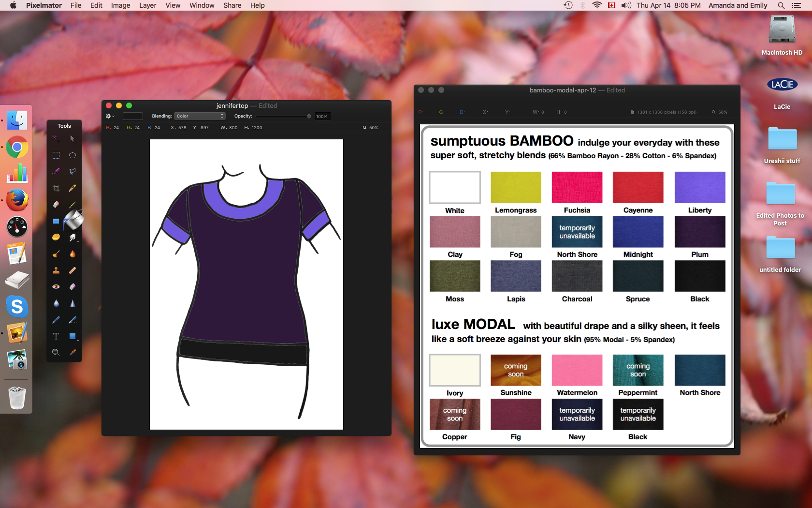This screenshot has width=812, height=508.
Task: Choose the Elliptical Marquee tool
Action: [72, 155]
